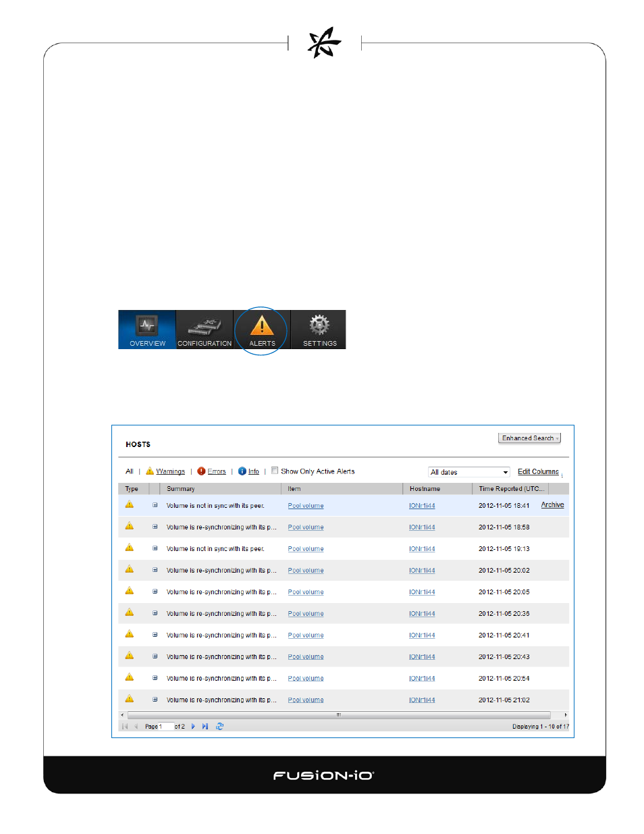Filter alerts by Info
The image size is (644, 834).
click(254, 471)
